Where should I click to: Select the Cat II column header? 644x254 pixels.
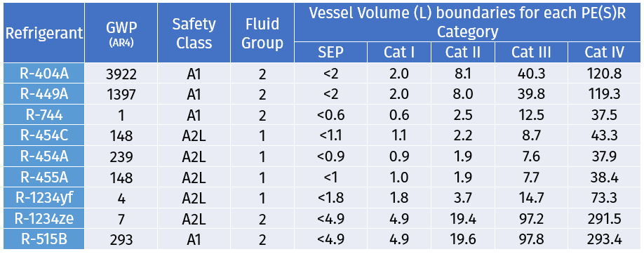[x=463, y=52]
